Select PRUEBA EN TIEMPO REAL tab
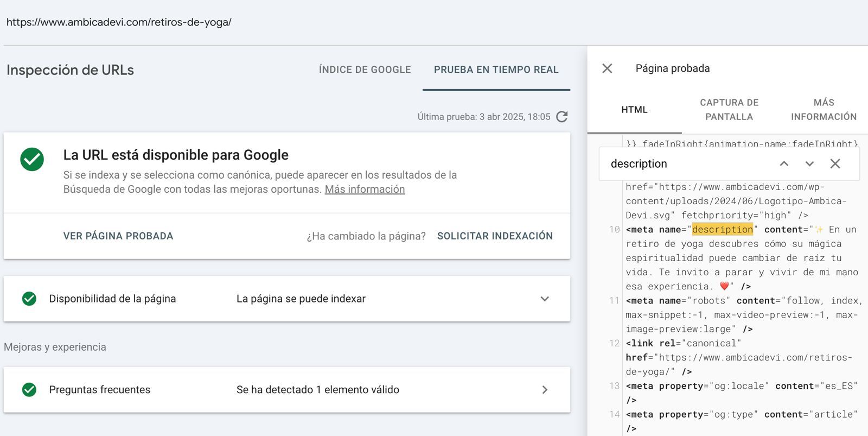The image size is (868, 436). coord(496,69)
